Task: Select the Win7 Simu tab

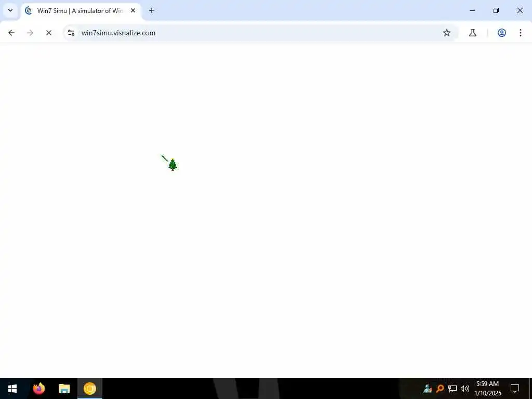Action: [81, 11]
